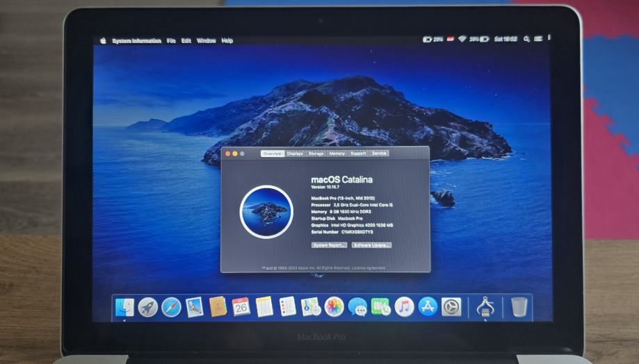The width and height of the screenshot is (639, 364).
Task: Click the Memory 8 GB 1600 MHz line
Action: tap(341, 212)
